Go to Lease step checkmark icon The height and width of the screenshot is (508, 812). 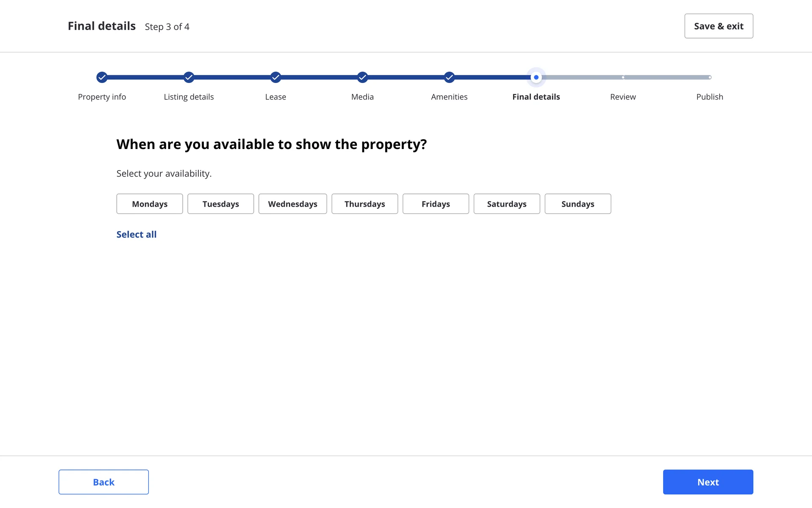click(x=276, y=77)
